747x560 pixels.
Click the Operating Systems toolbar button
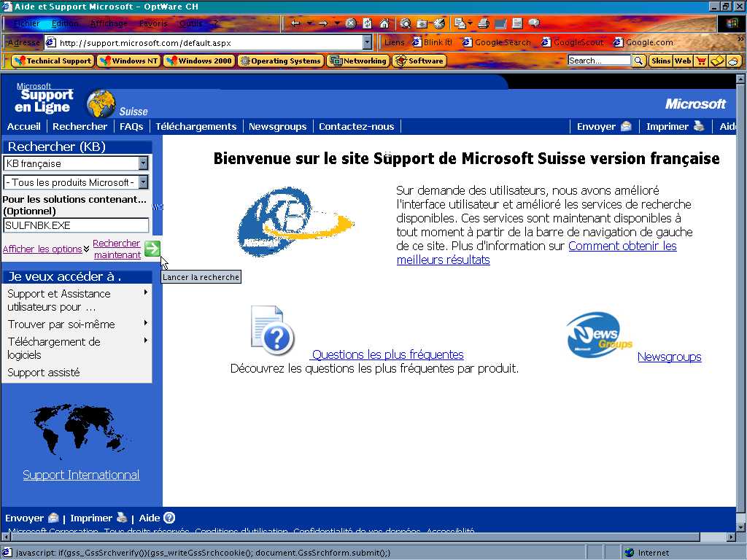(281, 61)
